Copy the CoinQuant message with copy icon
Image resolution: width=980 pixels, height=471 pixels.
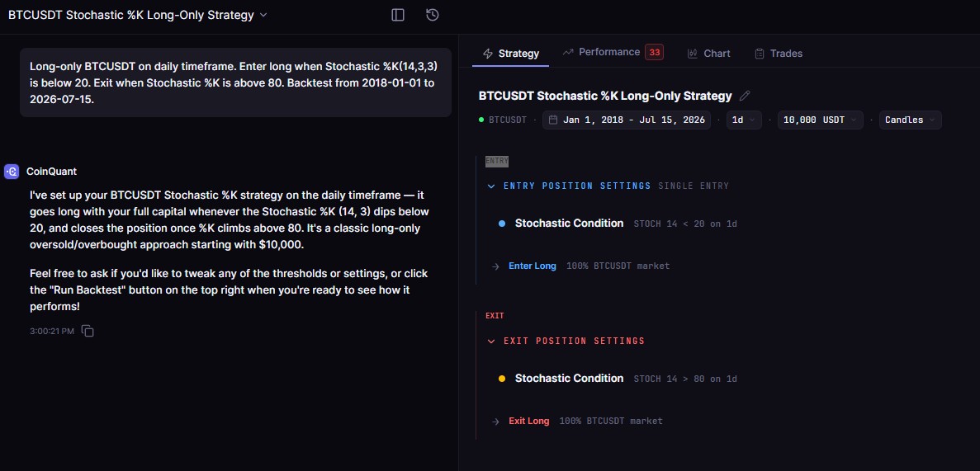pyautogui.click(x=88, y=331)
